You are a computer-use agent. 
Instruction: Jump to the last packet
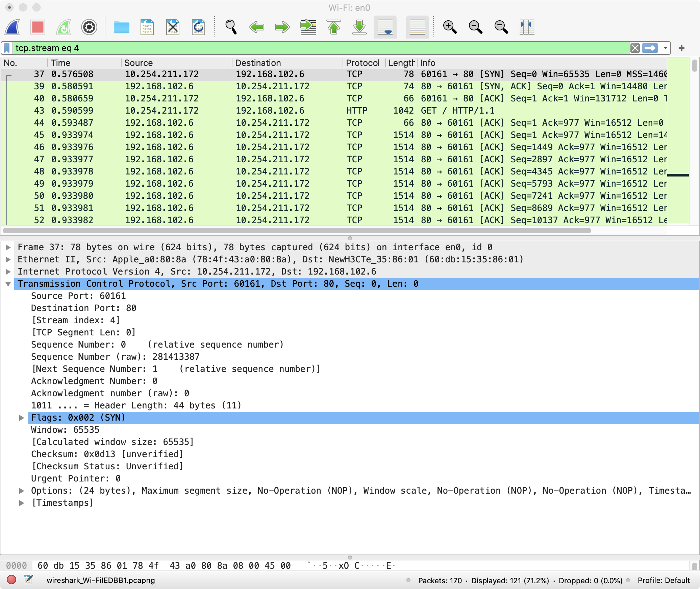(x=359, y=27)
